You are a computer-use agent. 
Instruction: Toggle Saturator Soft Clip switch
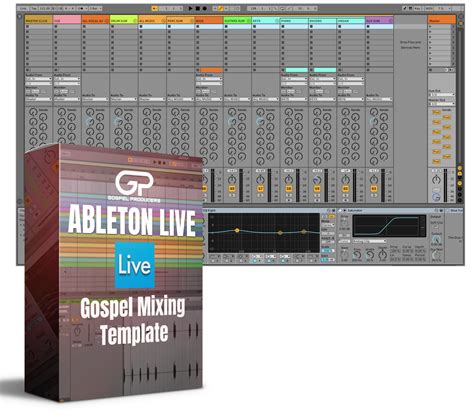click(436, 227)
